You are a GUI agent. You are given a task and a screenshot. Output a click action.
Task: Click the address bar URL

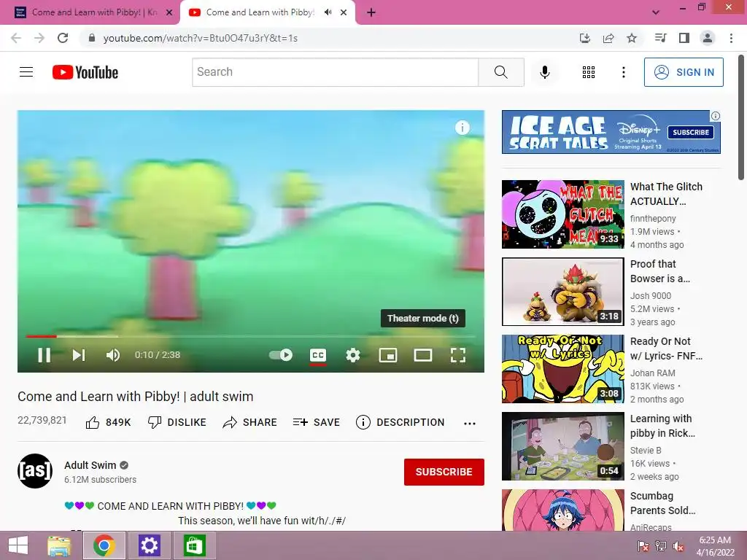[200, 38]
